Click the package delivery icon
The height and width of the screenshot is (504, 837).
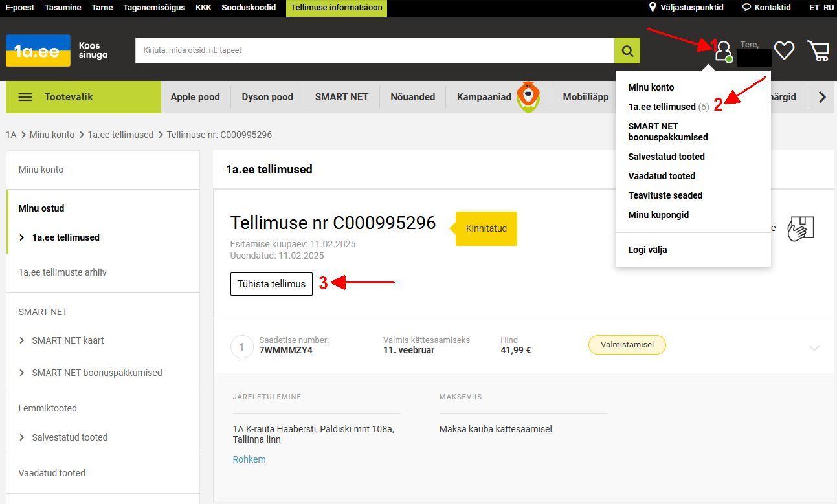click(x=800, y=228)
